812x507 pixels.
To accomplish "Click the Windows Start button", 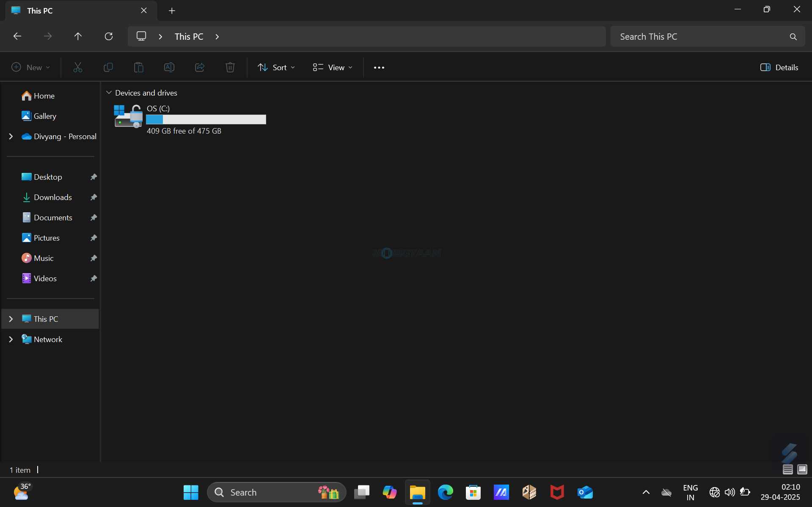I will tap(191, 492).
